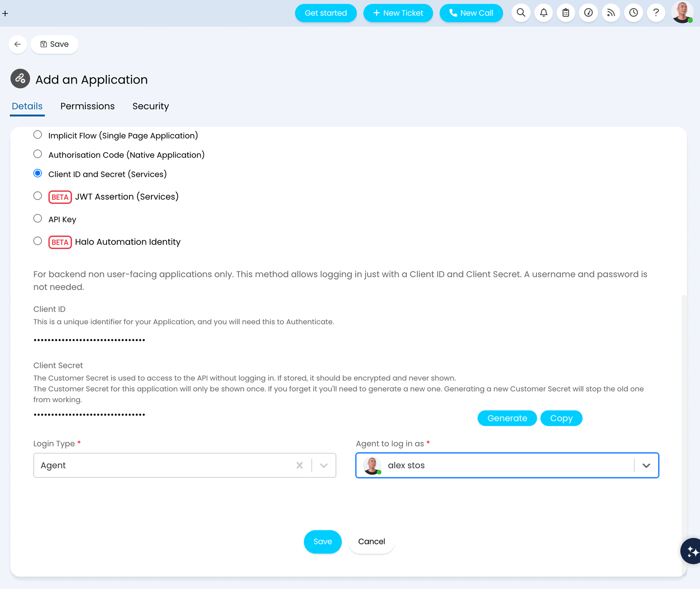Image resolution: width=700 pixels, height=589 pixels.
Task: Switch to the Details tab
Action: tap(27, 106)
